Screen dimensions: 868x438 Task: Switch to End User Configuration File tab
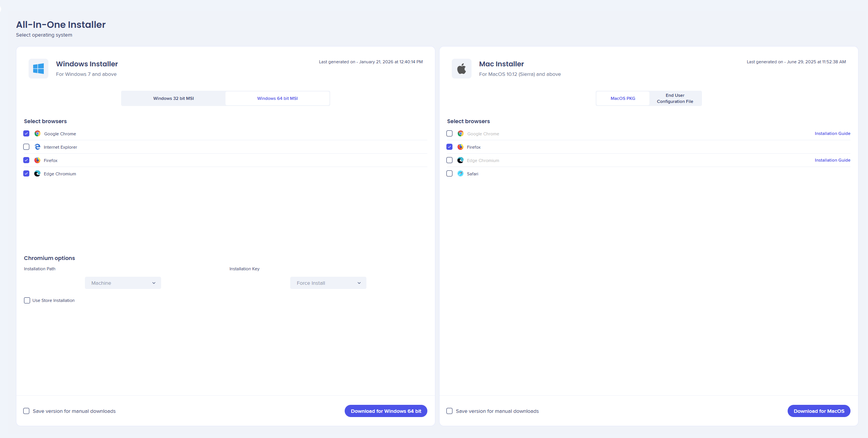675,98
